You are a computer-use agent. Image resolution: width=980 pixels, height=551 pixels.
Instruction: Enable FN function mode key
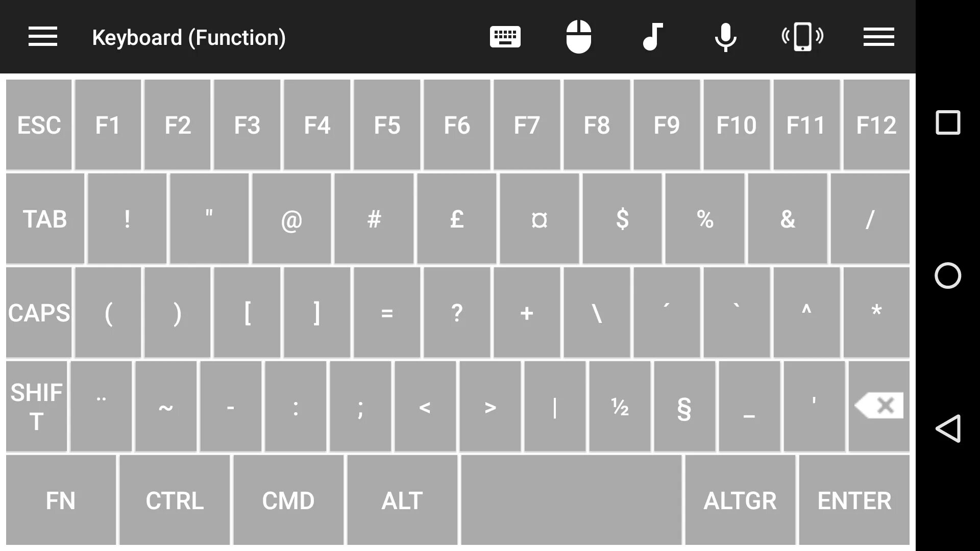[x=61, y=500]
